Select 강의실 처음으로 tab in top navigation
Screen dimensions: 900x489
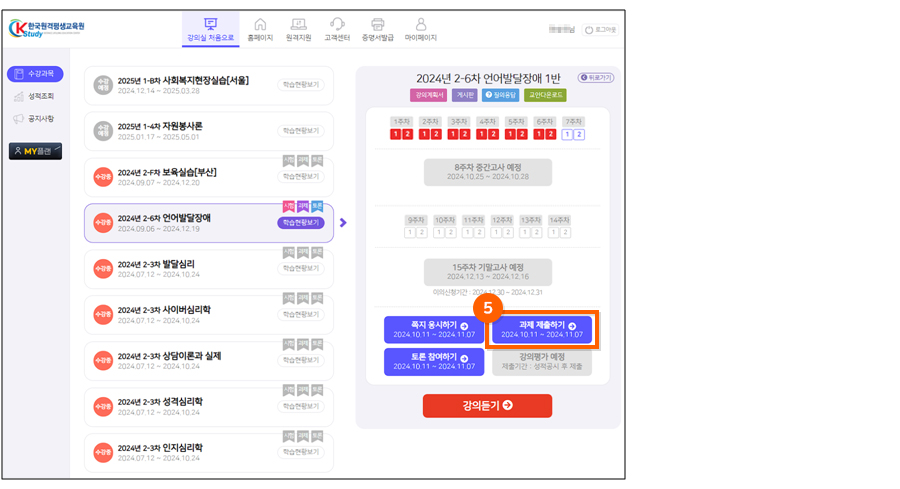(x=210, y=29)
